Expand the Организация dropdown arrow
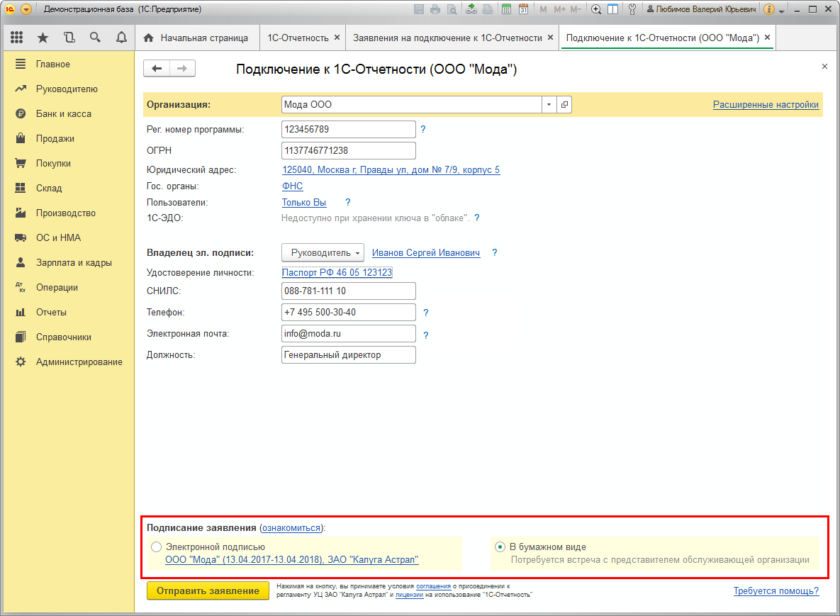This screenshot has height=616, width=840. (549, 104)
